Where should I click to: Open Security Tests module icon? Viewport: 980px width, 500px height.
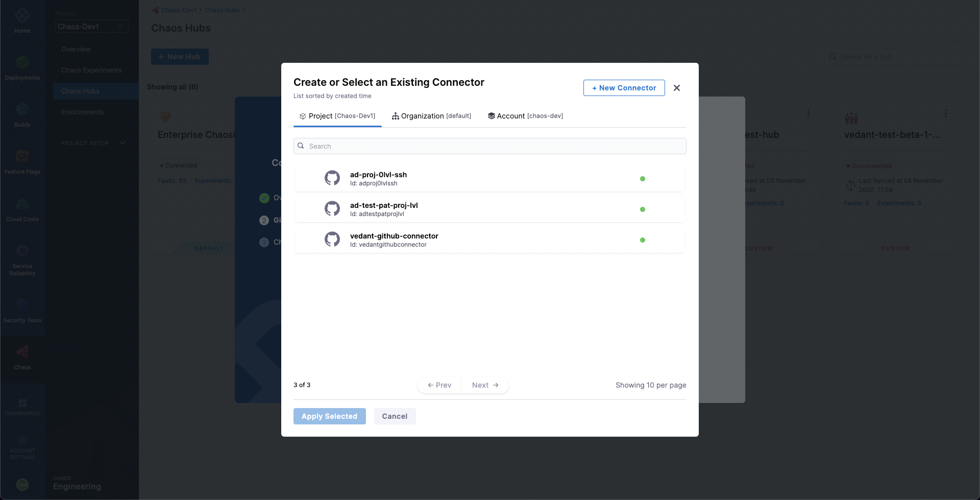[22, 305]
